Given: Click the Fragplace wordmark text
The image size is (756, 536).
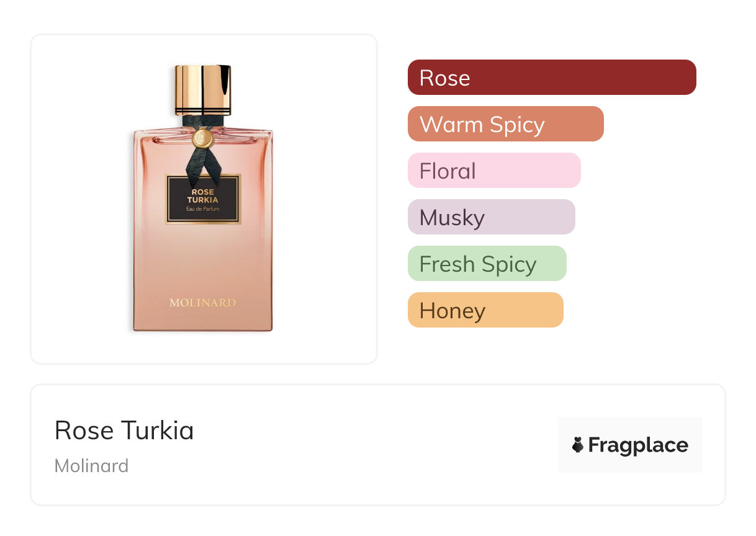Looking at the screenshot, I should point(638,445).
